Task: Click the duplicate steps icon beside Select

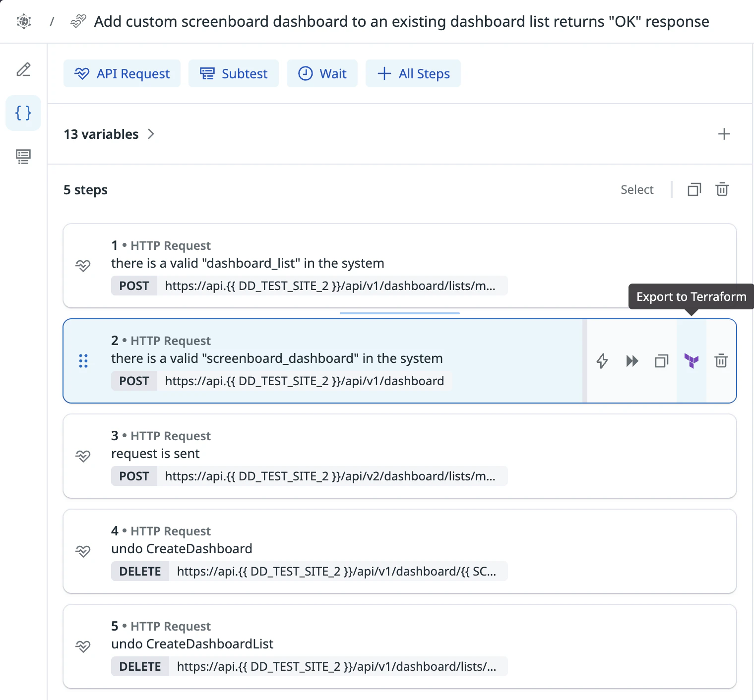Action: click(694, 189)
